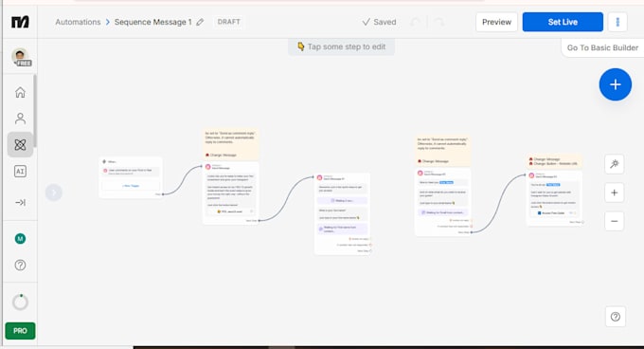Add a step with blue plus button
Viewport: 644px width, 349px height.
pyautogui.click(x=616, y=84)
